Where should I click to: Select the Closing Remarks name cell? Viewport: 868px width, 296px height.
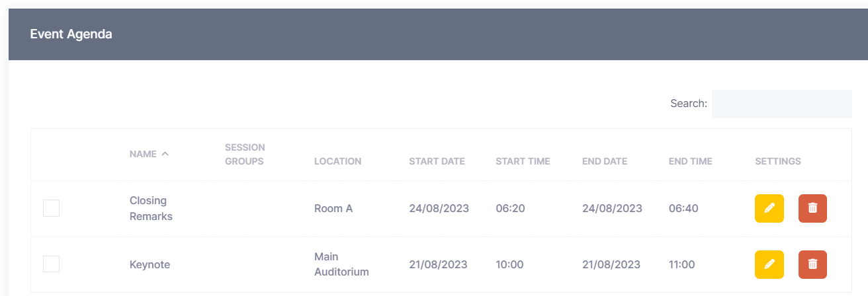[x=151, y=209]
